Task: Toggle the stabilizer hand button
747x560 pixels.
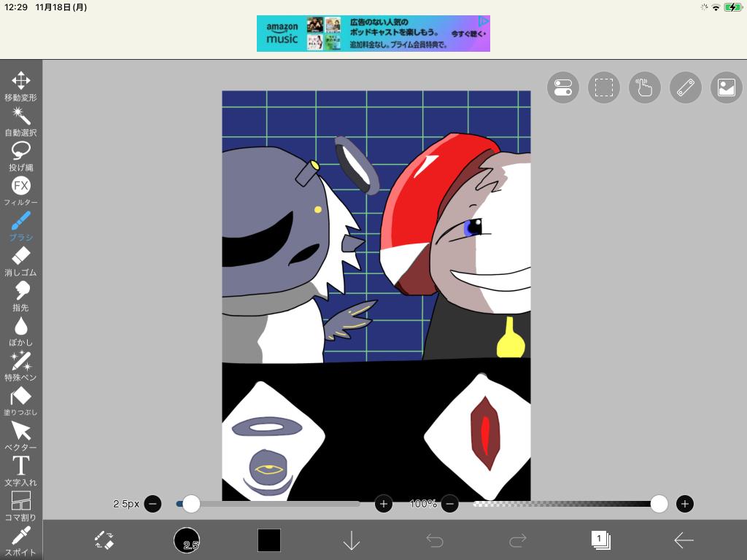Action: (644, 87)
